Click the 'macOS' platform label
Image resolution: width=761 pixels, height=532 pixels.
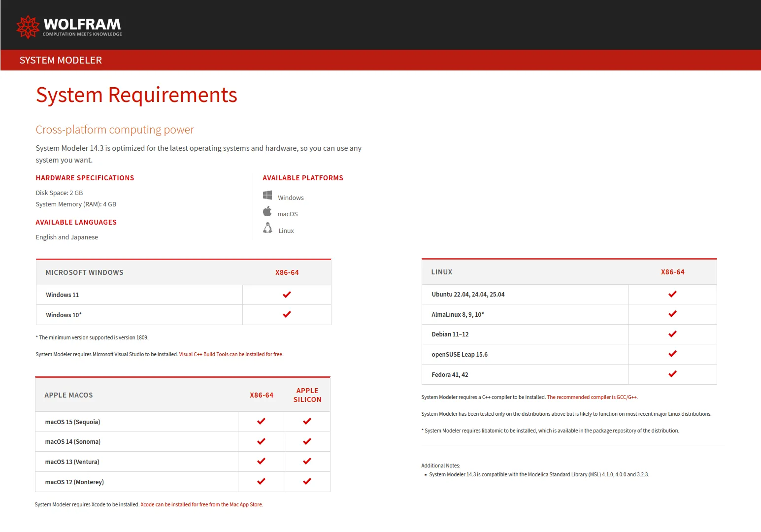[x=288, y=214]
